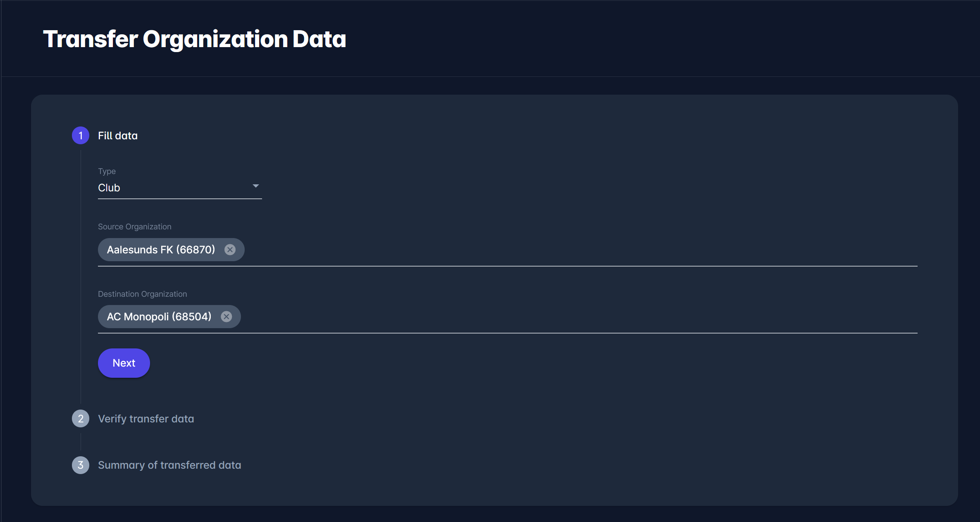Click the Destination Organization label
Viewport: 980px width, 522px height.
click(x=142, y=294)
